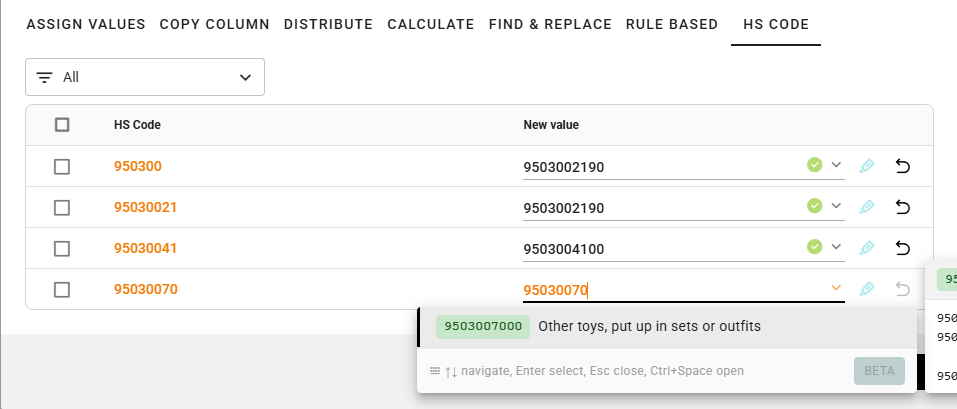Image resolution: width=957 pixels, height=409 pixels.
Task: Check the select-all checkbox in the table header
Action: (x=62, y=125)
